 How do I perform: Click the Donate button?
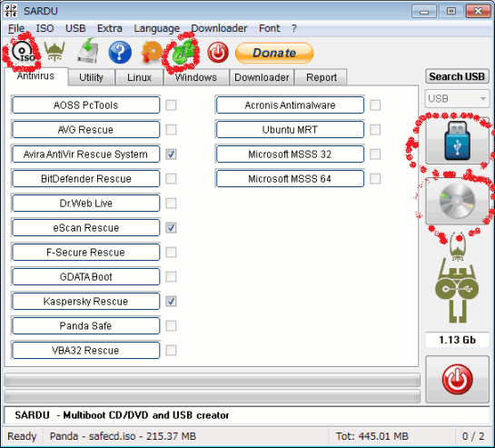click(x=274, y=53)
